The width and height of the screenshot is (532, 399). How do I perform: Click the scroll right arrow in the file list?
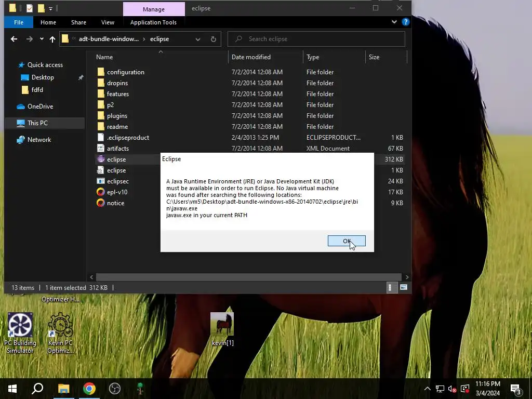(406, 277)
